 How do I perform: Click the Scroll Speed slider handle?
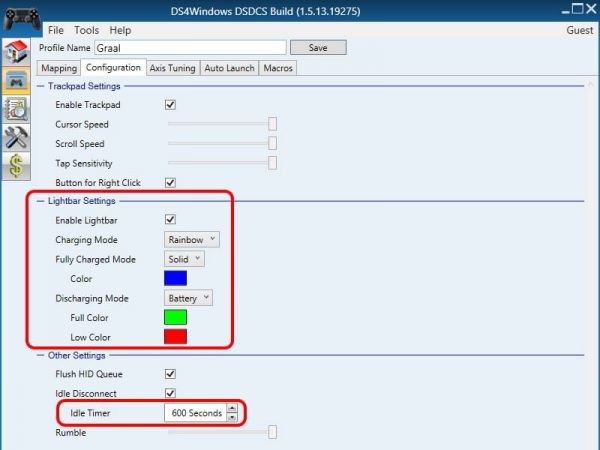[x=272, y=143]
